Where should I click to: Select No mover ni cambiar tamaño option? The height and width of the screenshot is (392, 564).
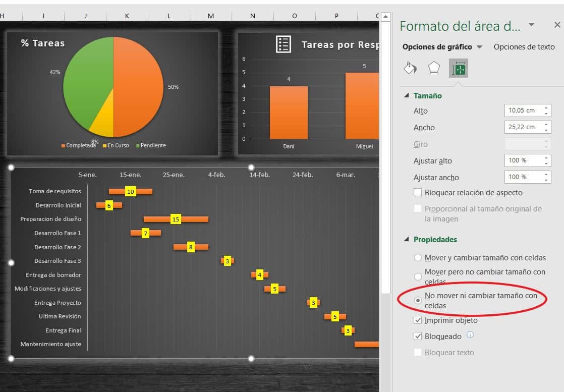point(418,300)
